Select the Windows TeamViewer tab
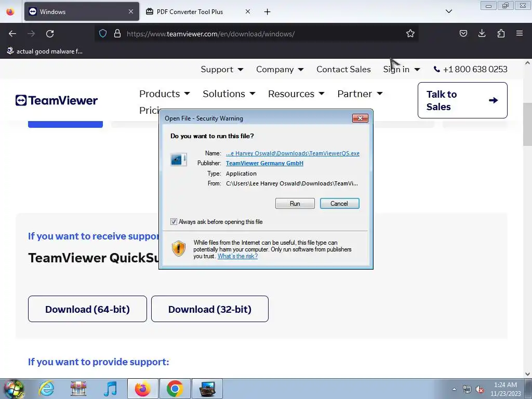This screenshot has width=532, height=399. [x=82, y=11]
